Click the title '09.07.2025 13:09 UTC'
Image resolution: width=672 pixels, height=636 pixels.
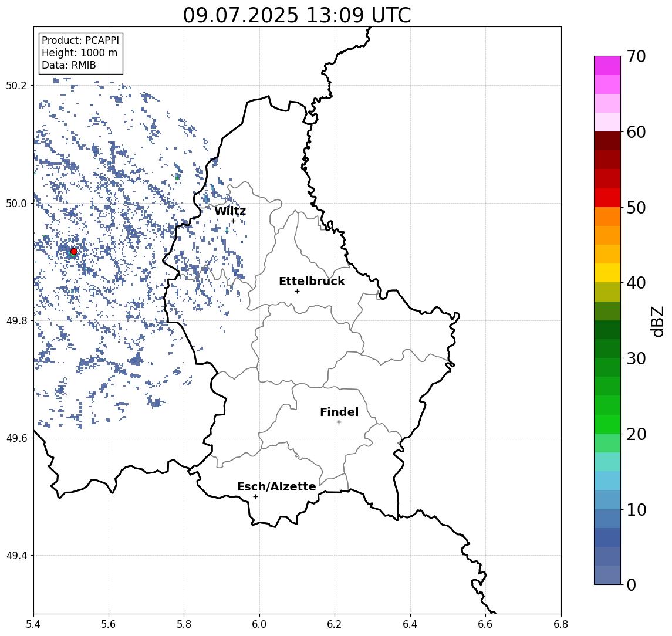(x=297, y=15)
